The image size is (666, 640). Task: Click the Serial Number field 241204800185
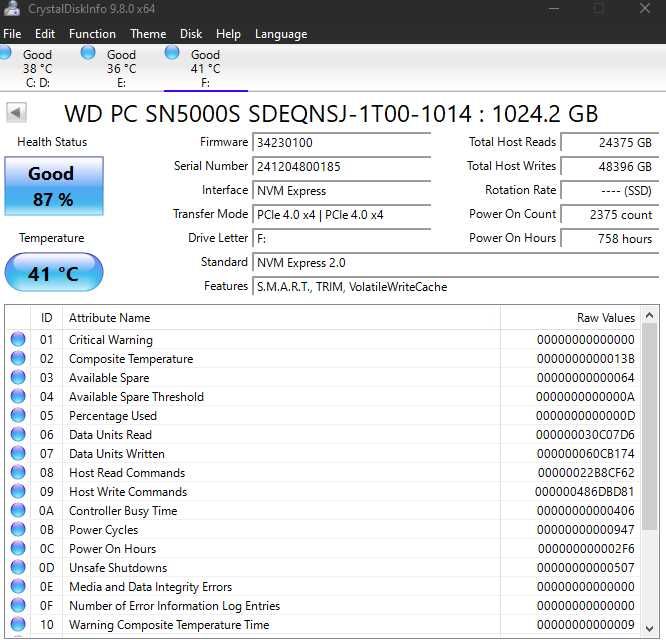pos(341,166)
